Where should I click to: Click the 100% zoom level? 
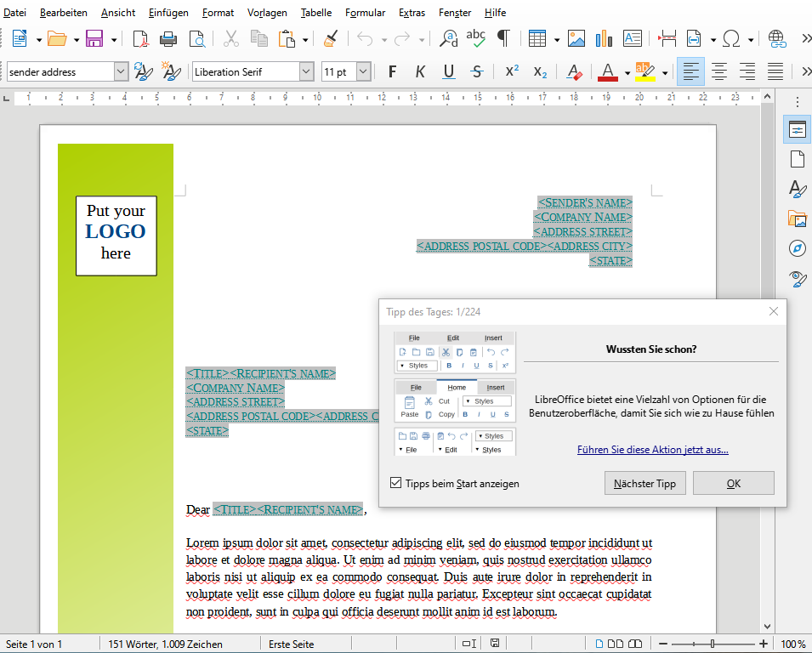792,644
